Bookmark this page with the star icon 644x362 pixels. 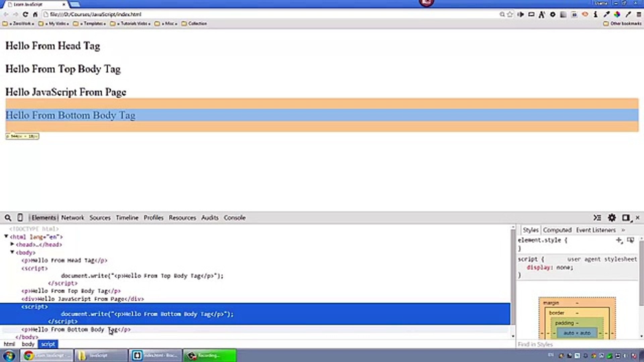[510, 14]
